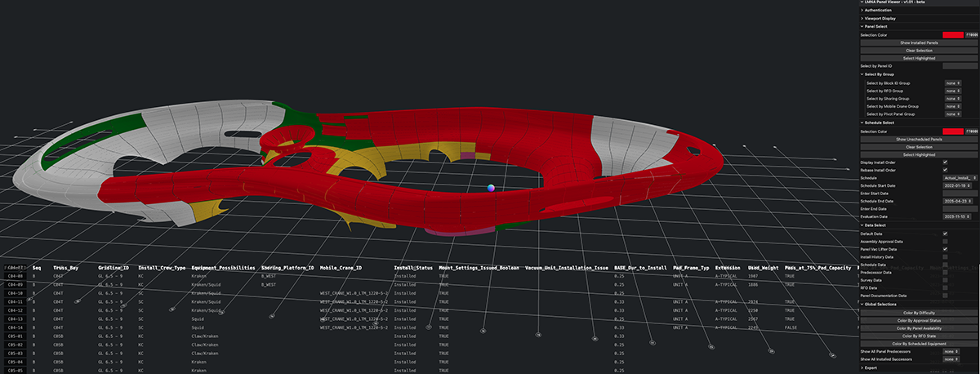The width and height of the screenshot is (980, 374).
Task: Click the Truss_Bay column header
Action: pos(66,267)
